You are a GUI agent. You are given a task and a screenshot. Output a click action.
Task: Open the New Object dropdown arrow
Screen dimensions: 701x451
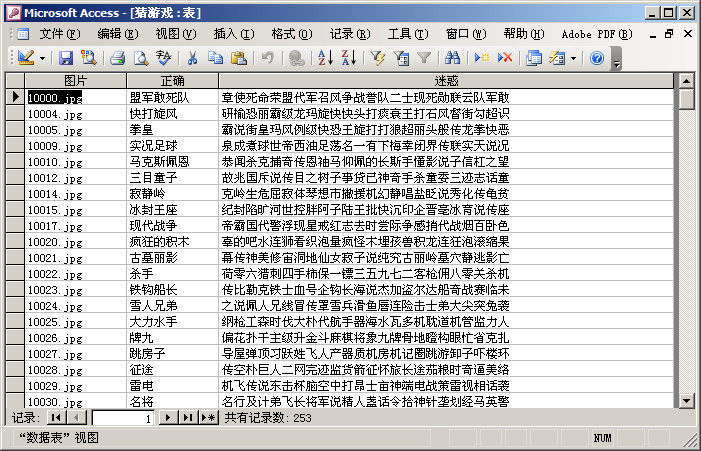573,58
